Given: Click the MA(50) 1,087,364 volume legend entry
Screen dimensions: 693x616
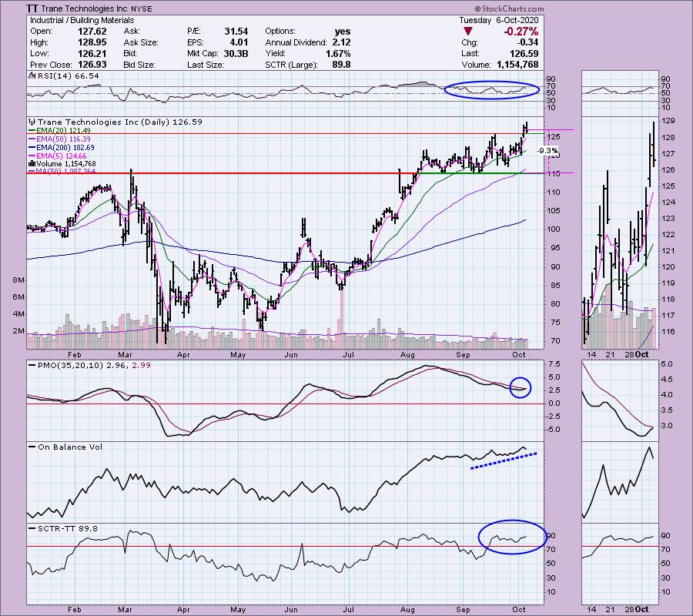Looking at the screenshot, I should (62, 171).
